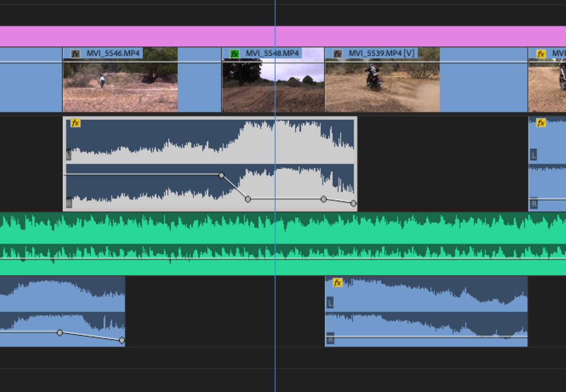Image resolution: width=566 pixels, height=392 pixels.
Task: Click the third keyframe on the gray clip's volume line
Action: 324,199
